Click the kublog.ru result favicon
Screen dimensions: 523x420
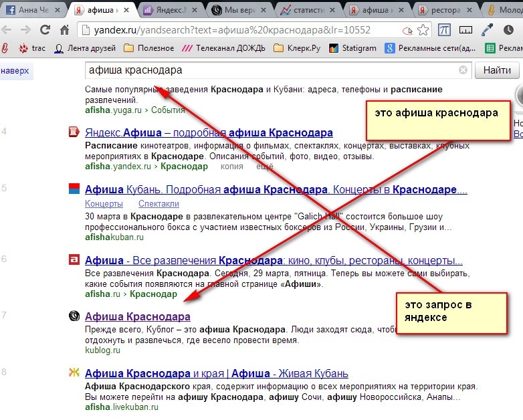[74, 316]
